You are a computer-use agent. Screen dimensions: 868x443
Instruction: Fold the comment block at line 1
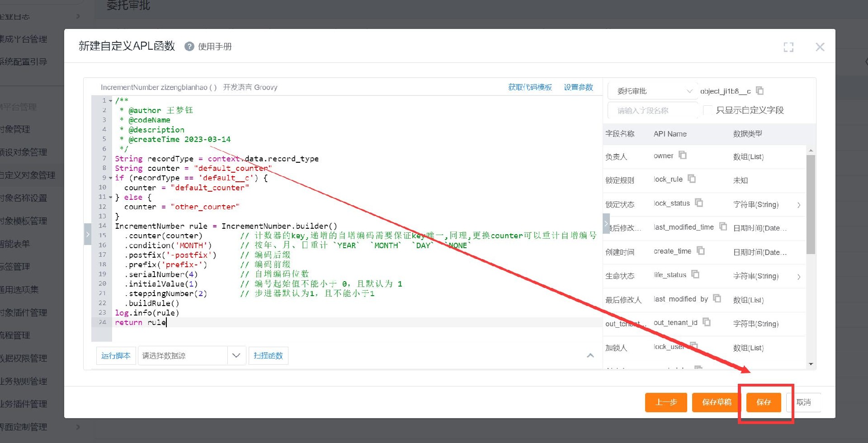pyautogui.click(x=111, y=101)
